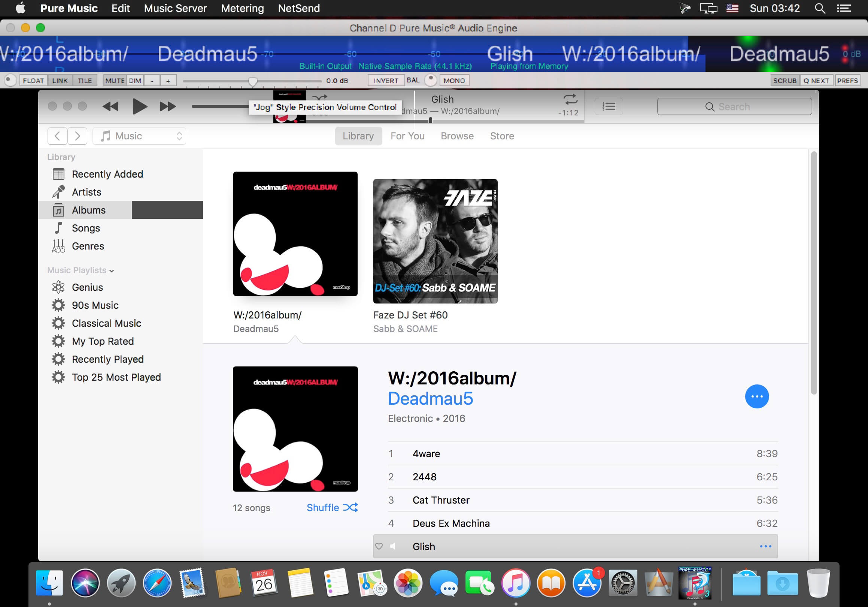Open the Edit menu in the menu bar
The height and width of the screenshot is (607, 868).
click(x=121, y=8)
